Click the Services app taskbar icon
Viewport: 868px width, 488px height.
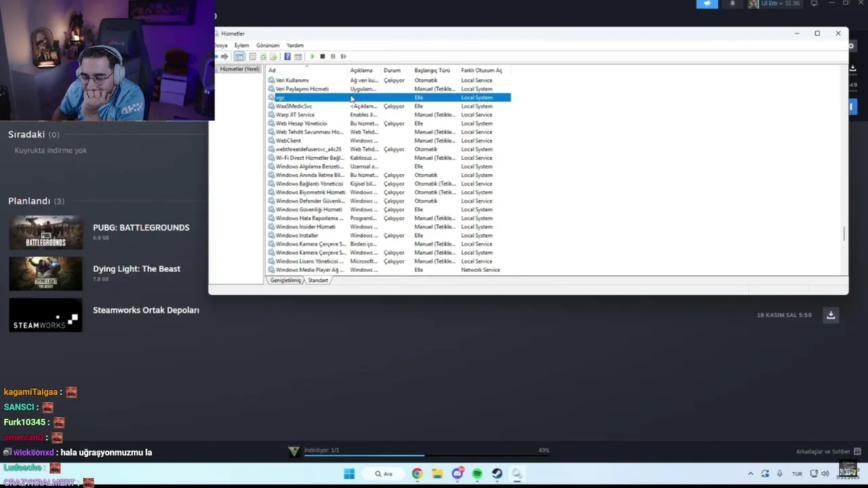(517, 474)
